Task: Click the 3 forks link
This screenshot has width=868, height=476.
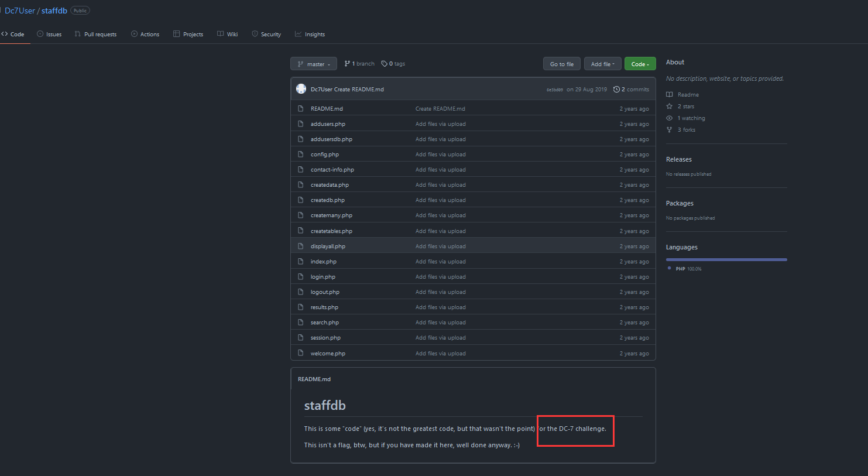Action: click(x=681, y=130)
